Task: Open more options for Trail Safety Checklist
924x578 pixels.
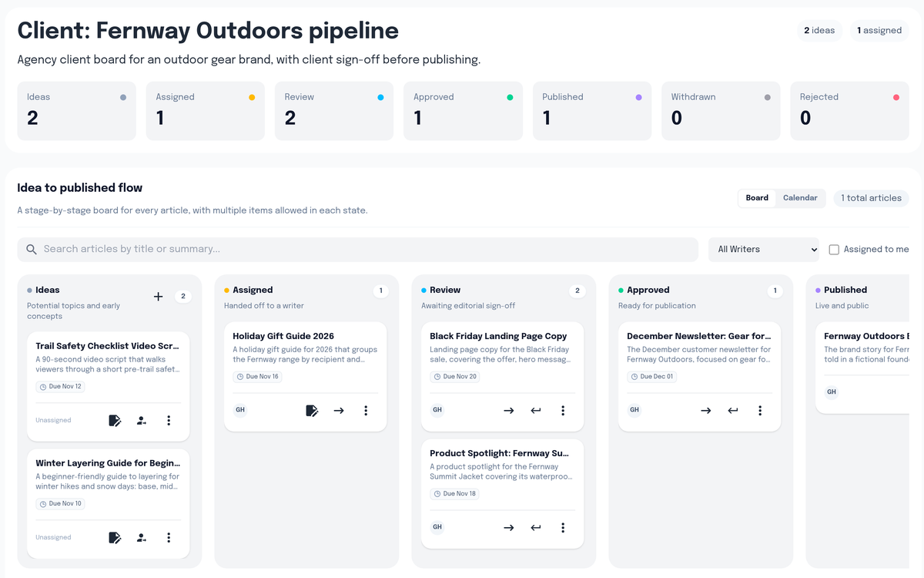Action: tap(169, 420)
